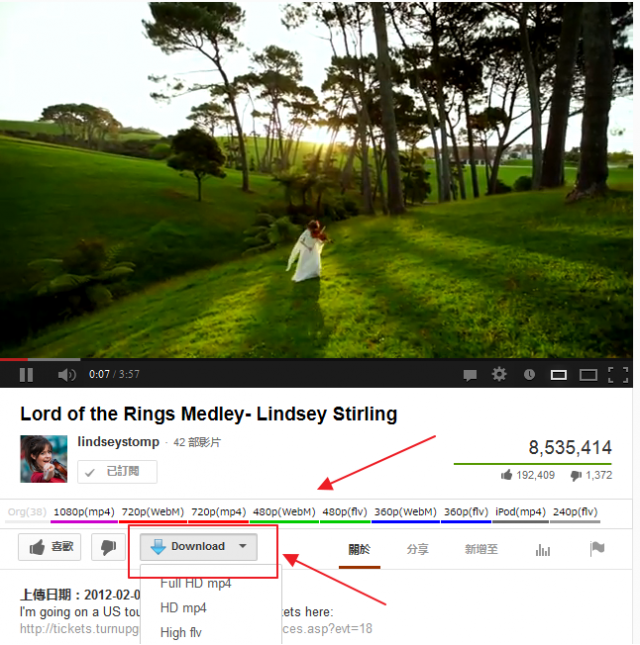Expand the Download dropdown arrow
640x645 pixels.
point(243,546)
